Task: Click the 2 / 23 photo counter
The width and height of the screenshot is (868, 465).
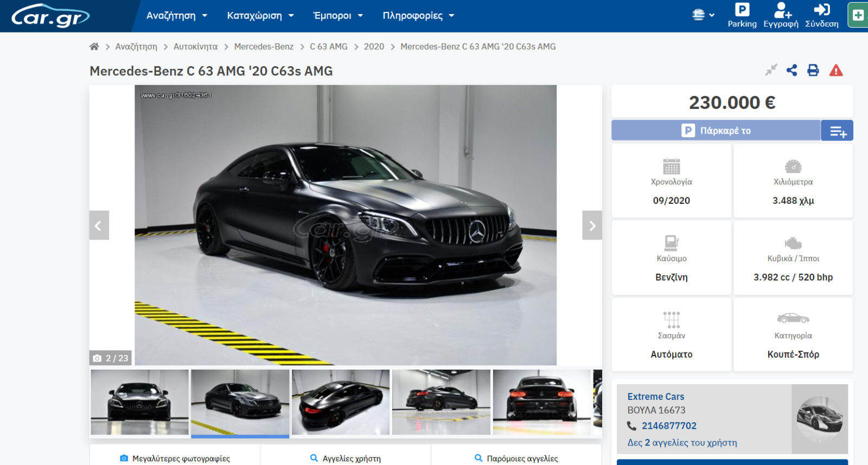Action: (x=111, y=358)
